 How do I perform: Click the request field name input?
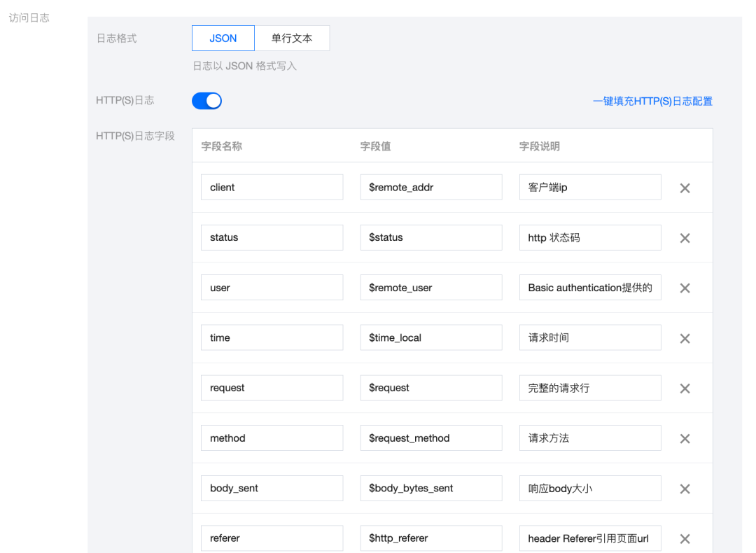(x=272, y=388)
